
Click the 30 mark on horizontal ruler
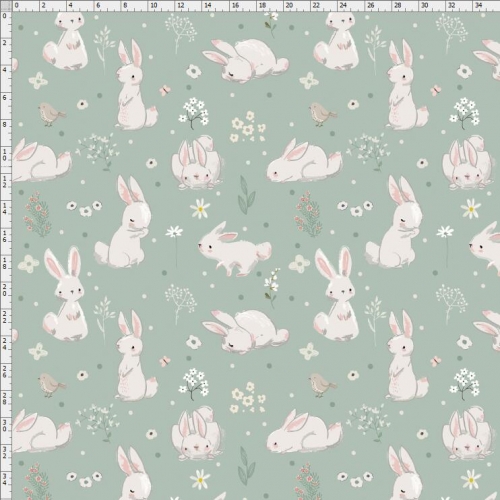[424, 6]
